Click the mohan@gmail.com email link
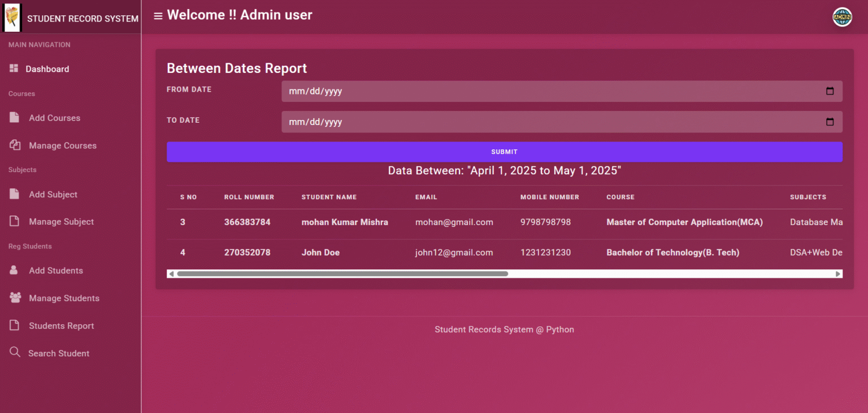868x413 pixels. [454, 222]
